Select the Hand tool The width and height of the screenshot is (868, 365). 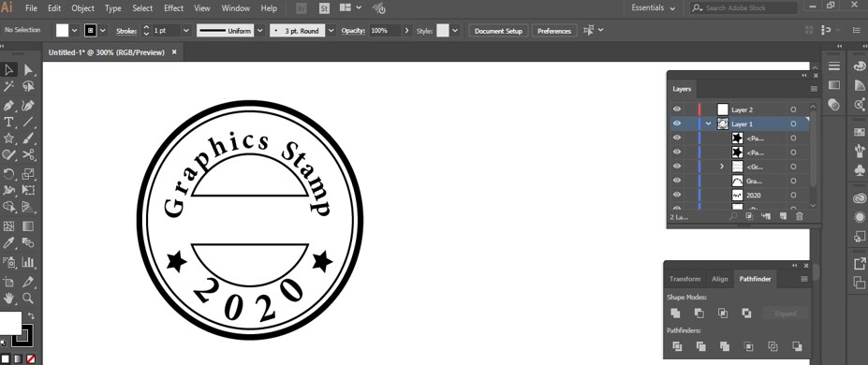[8, 299]
